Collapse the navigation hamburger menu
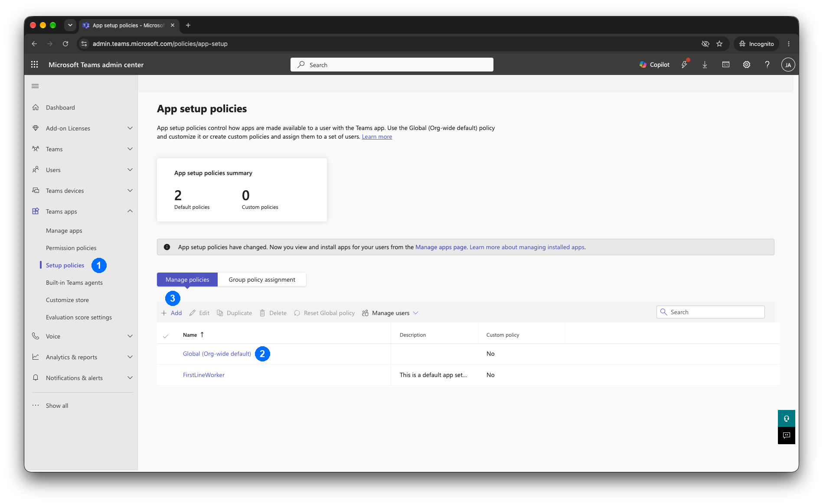The image size is (823, 504). [35, 86]
